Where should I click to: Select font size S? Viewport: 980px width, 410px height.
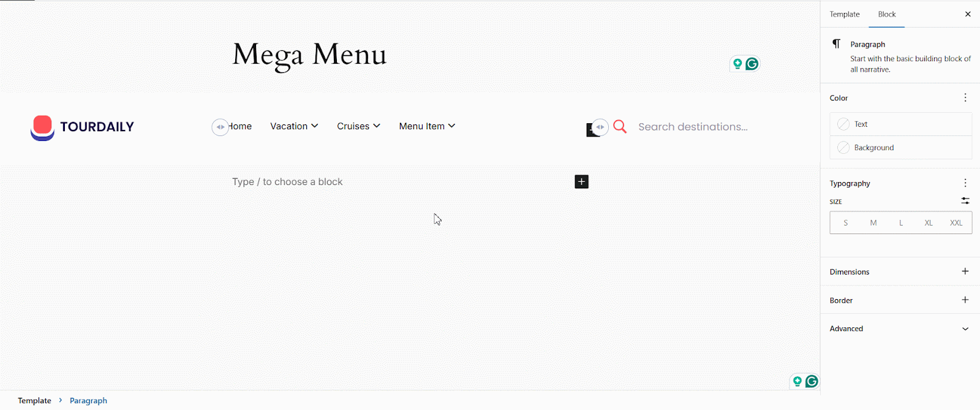[845, 223]
